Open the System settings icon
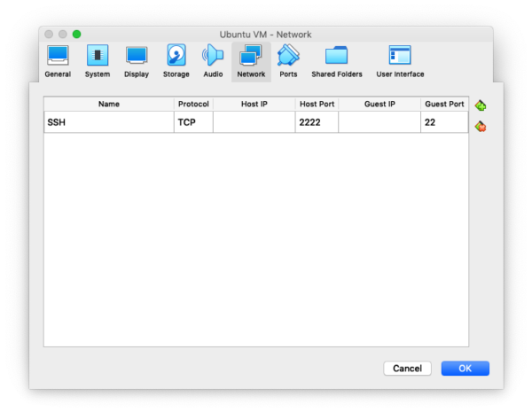Viewport: 532px width, 412px height. [98, 62]
